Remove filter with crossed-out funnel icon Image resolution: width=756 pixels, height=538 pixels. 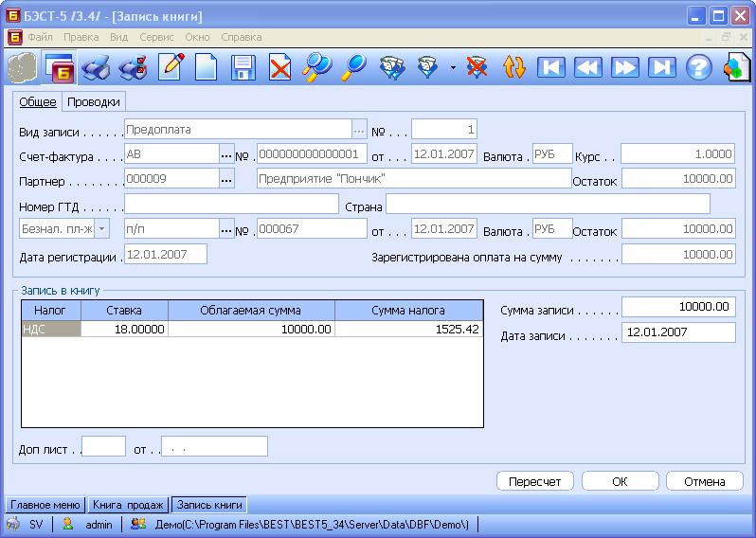click(477, 67)
